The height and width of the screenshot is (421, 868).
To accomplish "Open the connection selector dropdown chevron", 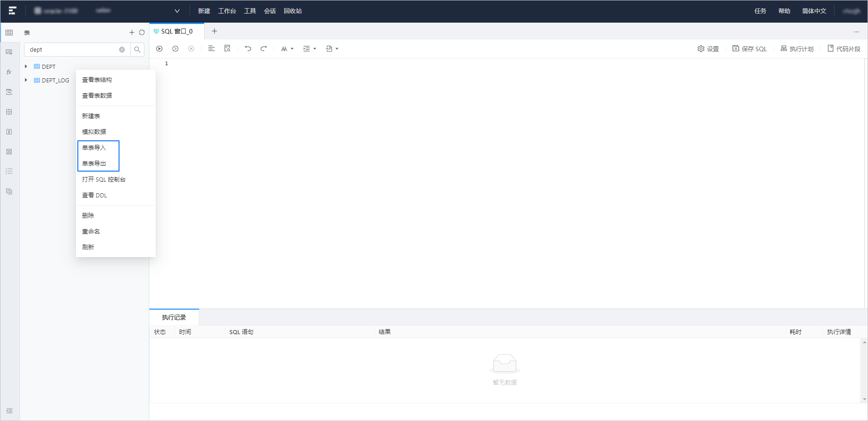I will pyautogui.click(x=177, y=11).
